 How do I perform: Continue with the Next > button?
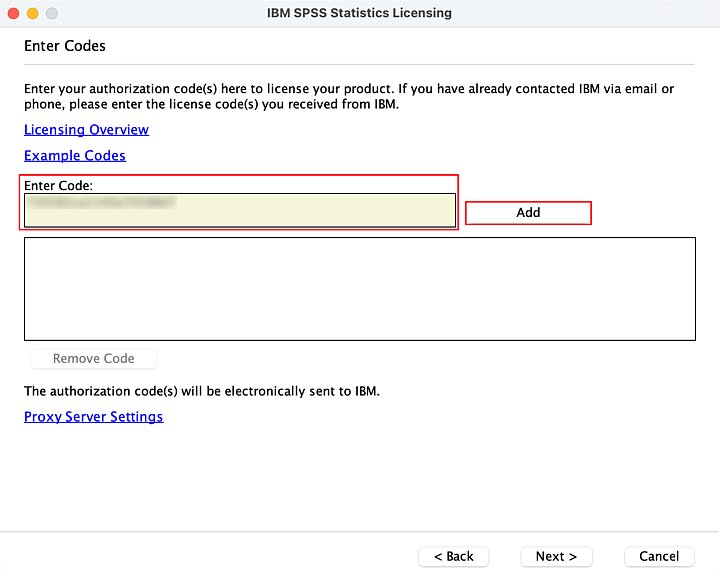(x=557, y=557)
